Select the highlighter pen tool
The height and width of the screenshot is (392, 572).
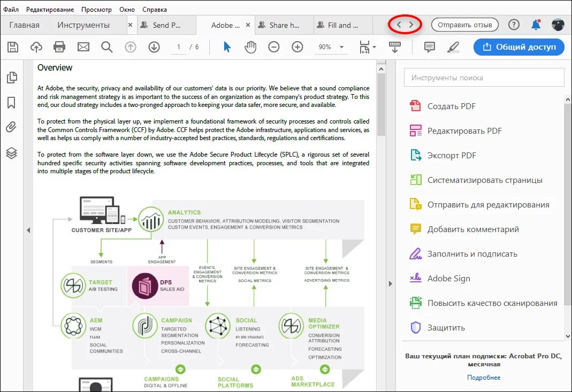453,47
